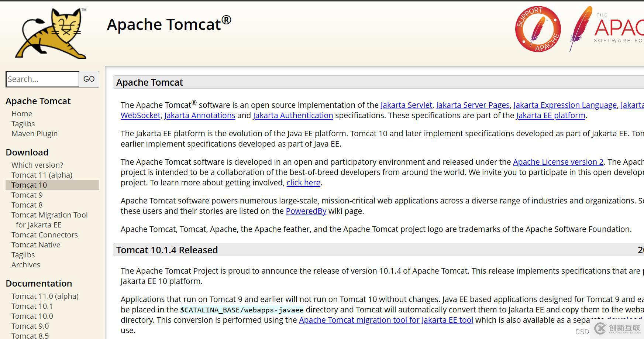The height and width of the screenshot is (339, 644).
Task: Click the Search input field
Action: 42,79
